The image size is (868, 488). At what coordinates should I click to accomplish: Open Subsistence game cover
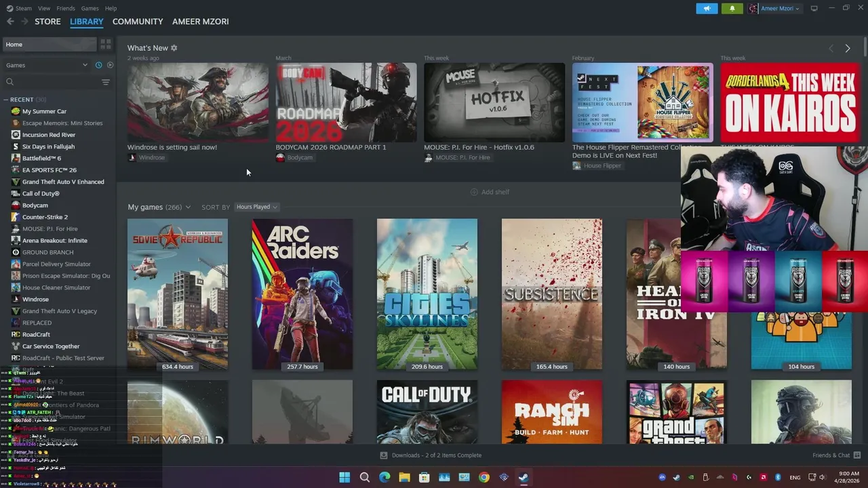coord(552,294)
